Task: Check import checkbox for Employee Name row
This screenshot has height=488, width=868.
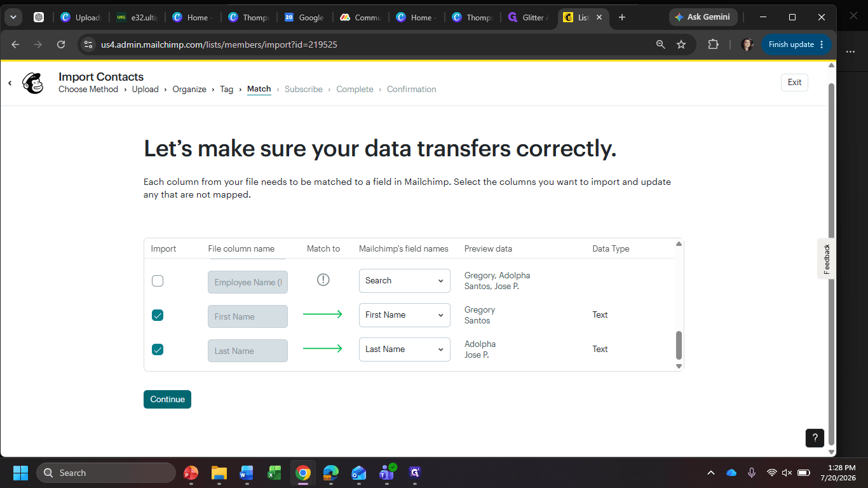Action: click(158, 281)
